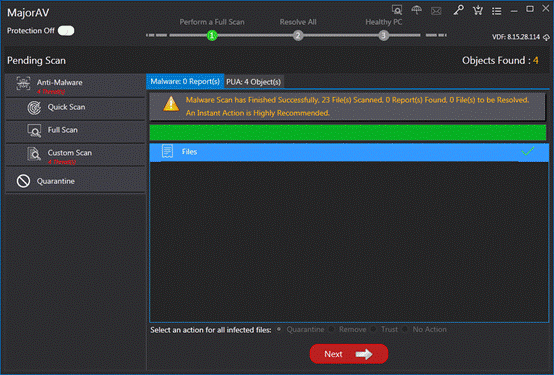
Task: Click the MajorAV title
Action: coord(28,13)
